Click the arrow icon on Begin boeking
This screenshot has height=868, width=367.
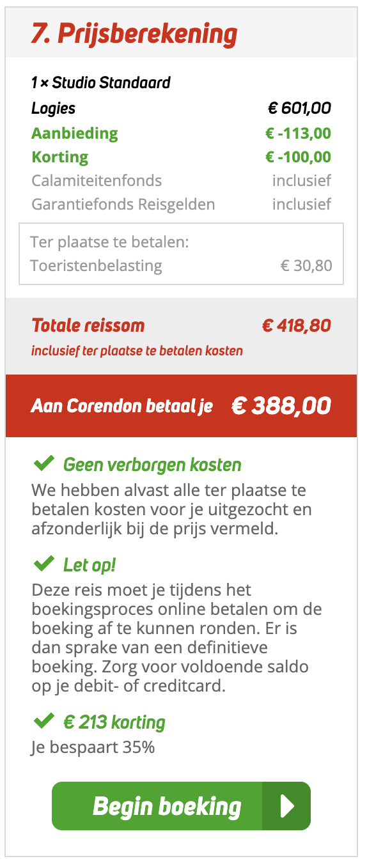tap(287, 806)
